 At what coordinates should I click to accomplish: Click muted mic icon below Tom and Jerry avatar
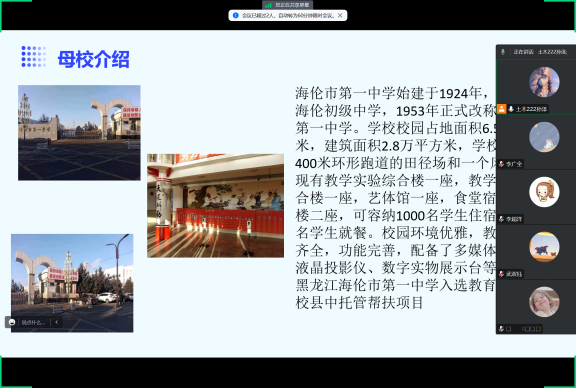pos(501,274)
